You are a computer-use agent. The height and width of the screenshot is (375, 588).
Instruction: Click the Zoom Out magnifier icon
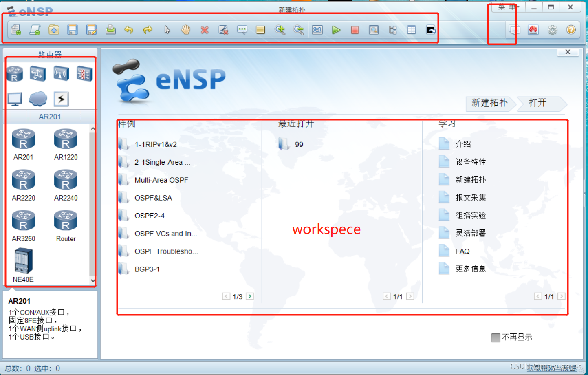coord(299,30)
